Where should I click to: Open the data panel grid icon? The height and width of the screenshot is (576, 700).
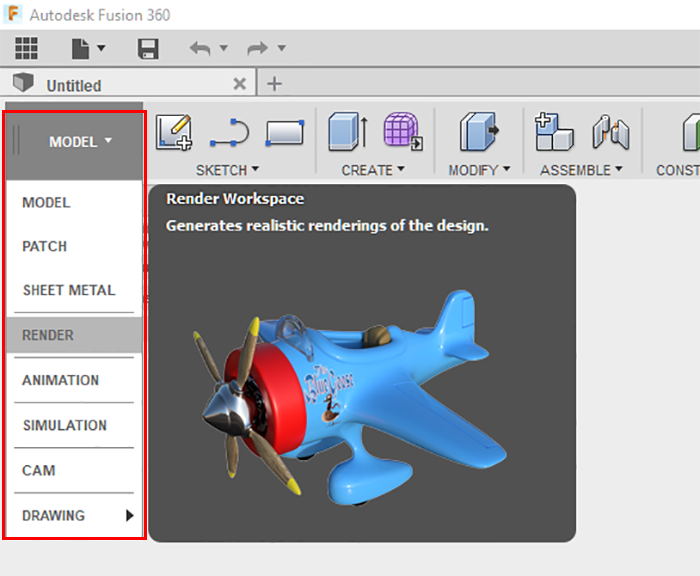click(26, 48)
